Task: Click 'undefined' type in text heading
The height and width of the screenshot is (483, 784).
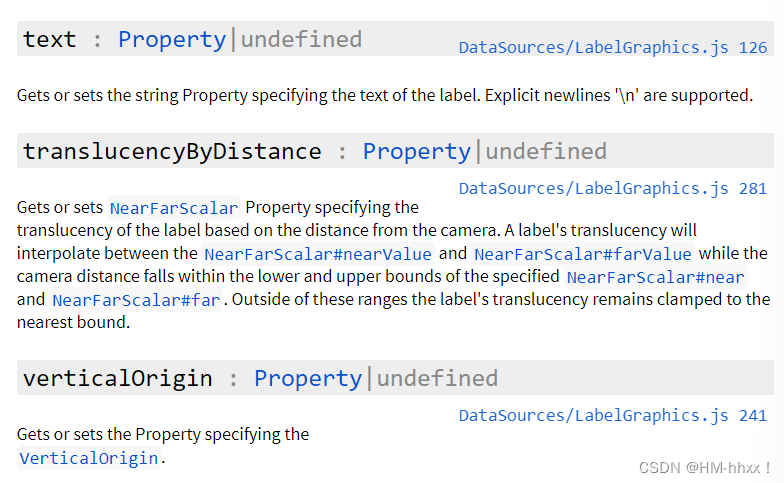Action: coord(302,40)
